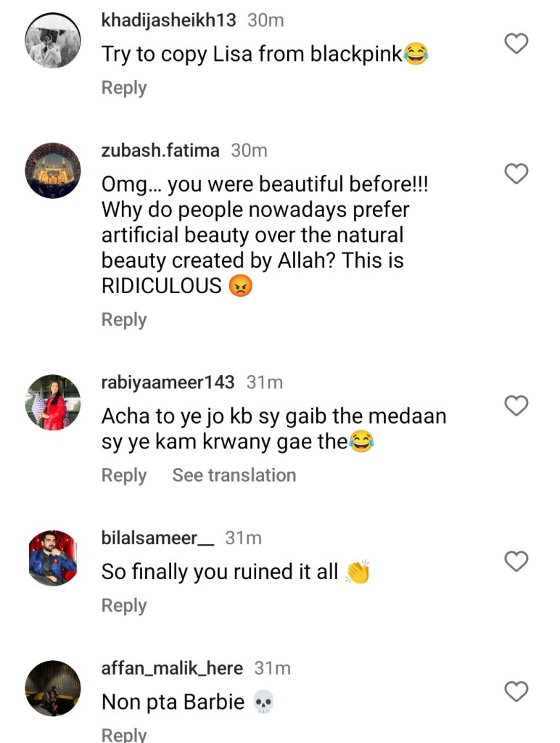Like affan_malik_here's Barbie comment

tap(516, 691)
